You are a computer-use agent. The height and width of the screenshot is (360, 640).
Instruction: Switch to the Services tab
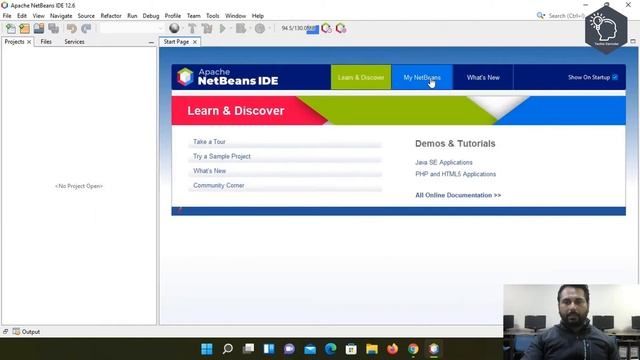[x=74, y=42]
